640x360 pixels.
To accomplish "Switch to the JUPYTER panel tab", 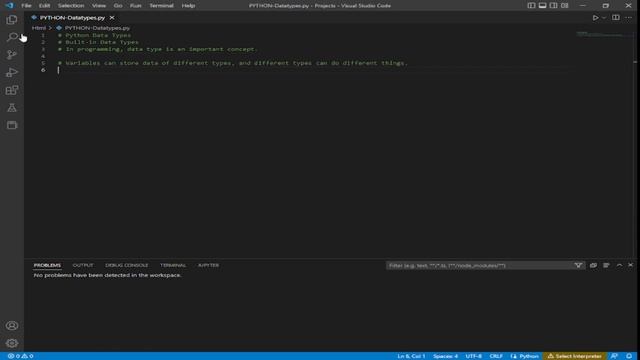I will 208,265.
